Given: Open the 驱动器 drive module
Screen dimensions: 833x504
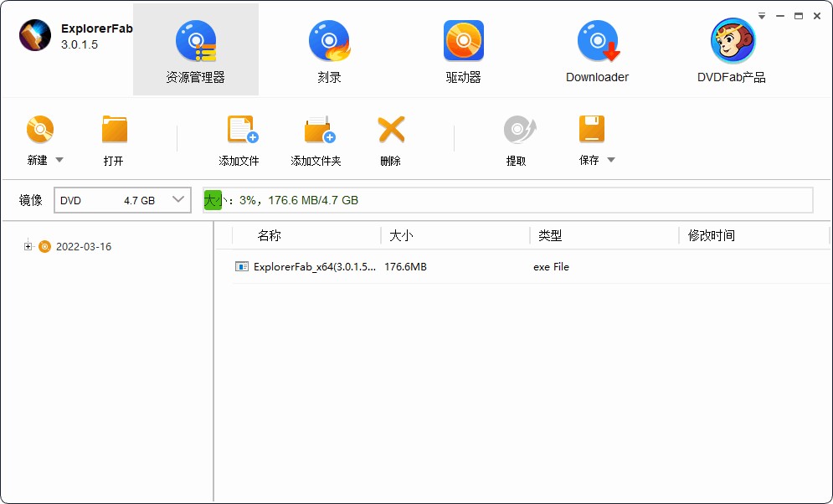Looking at the screenshot, I should [x=463, y=50].
